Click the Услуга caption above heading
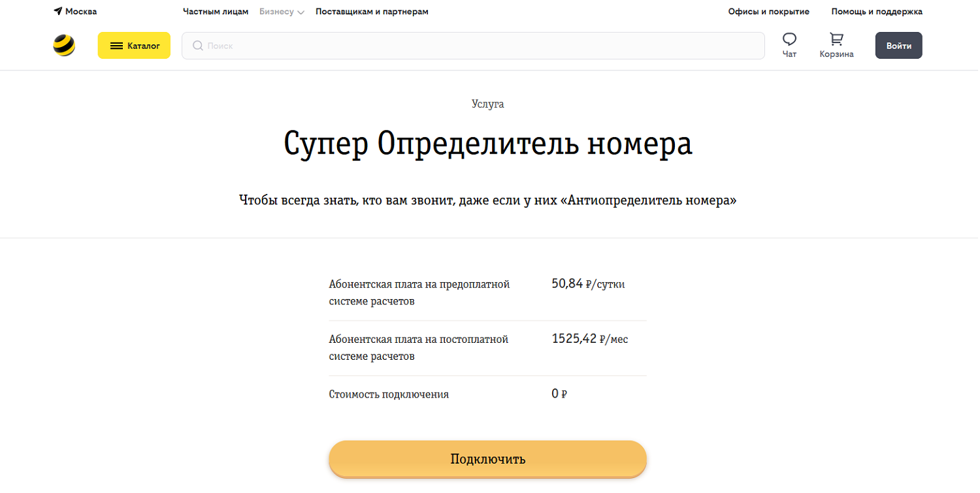The image size is (980, 493). (488, 104)
